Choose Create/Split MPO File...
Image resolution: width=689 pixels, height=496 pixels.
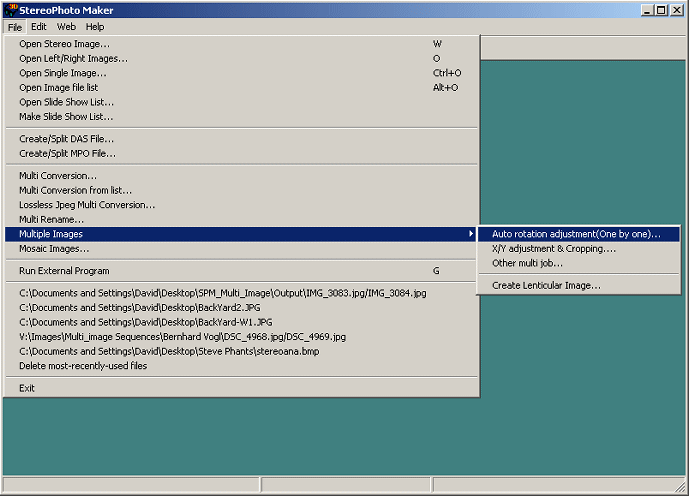click(x=241, y=153)
